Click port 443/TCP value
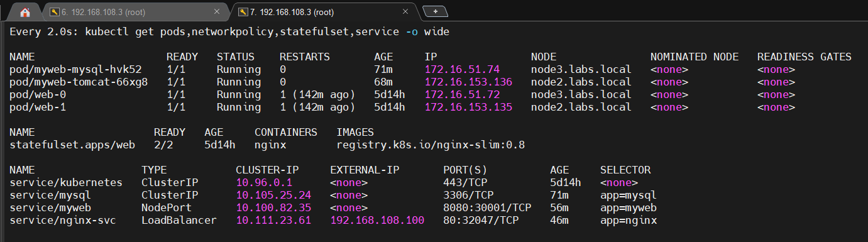The height and width of the screenshot is (242, 868). pos(465,182)
